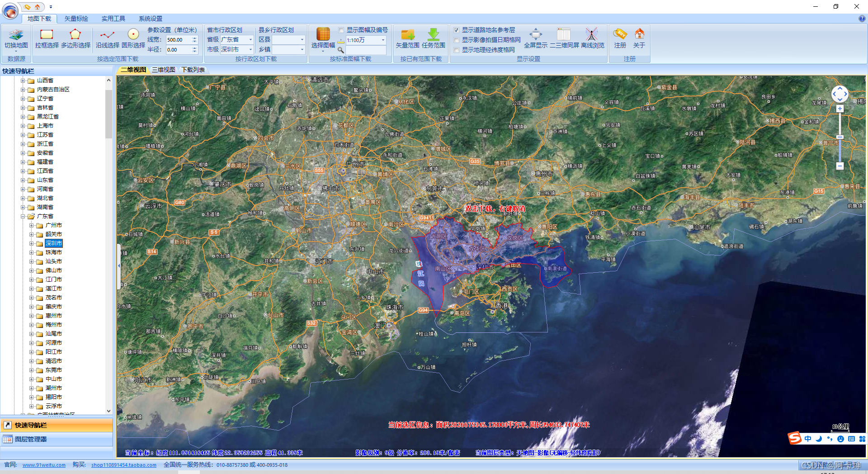Image resolution: width=868 pixels, height=474 pixels.
Task: Toggle 显示道路地名参考层 checkbox
Action: point(456,30)
